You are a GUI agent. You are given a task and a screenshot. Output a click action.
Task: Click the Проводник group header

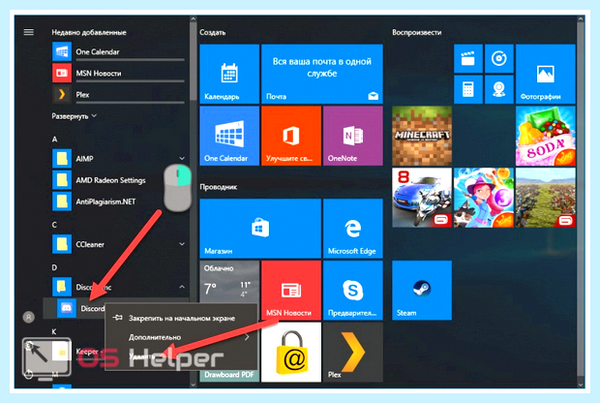[218, 187]
